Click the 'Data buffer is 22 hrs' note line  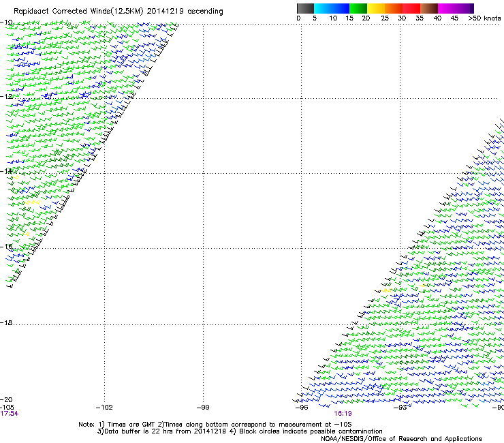[x=240, y=431]
